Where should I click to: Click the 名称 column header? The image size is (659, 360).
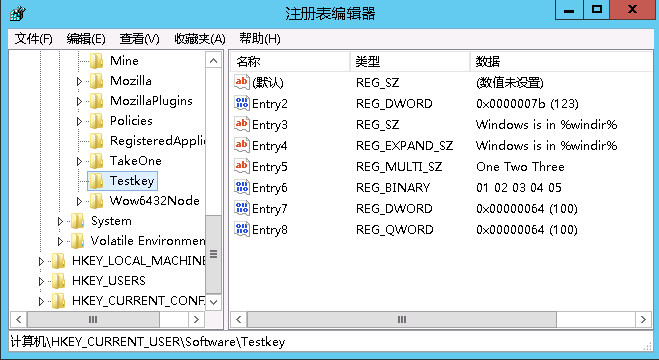click(x=290, y=62)
